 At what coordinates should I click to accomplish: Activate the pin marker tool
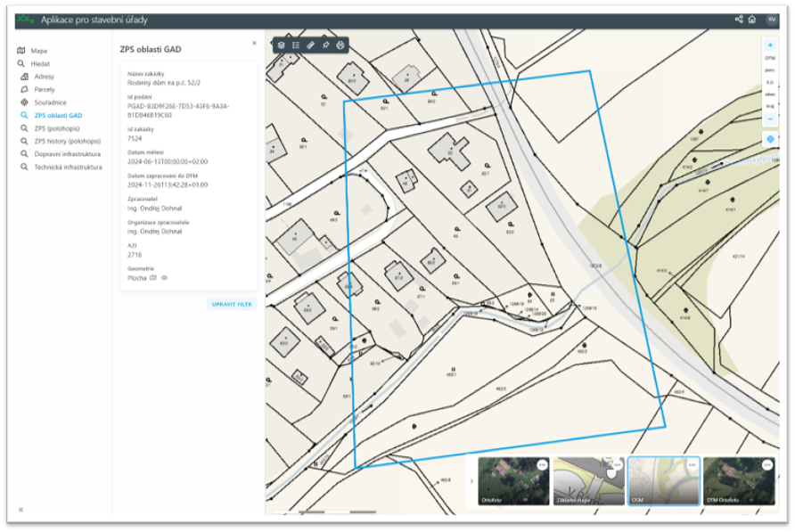(x=325, y=45)
